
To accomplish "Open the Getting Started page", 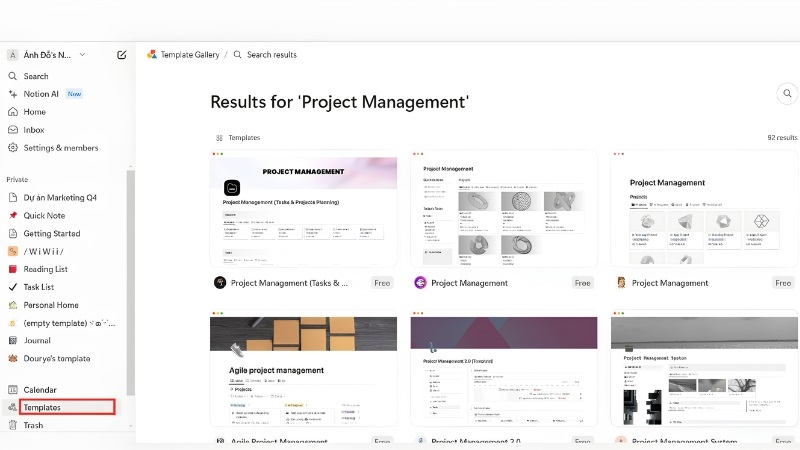I will (x=52, y=233).
